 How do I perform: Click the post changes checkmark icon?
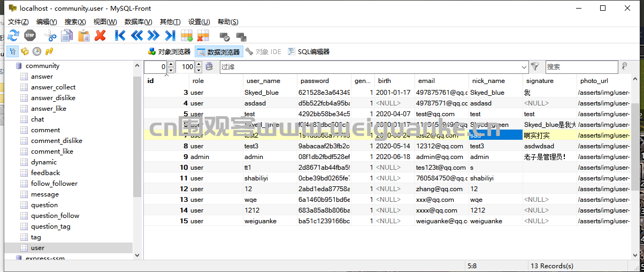pos(225,37)
